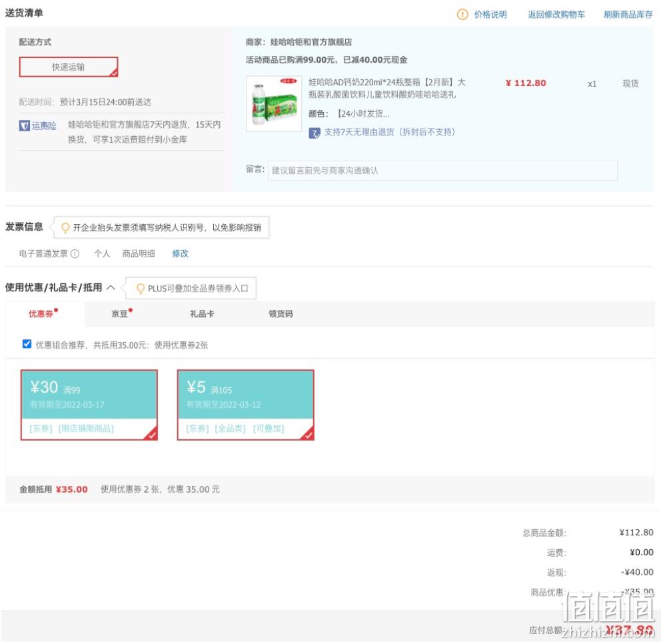This screenshot has width=661, height=644.
Task: Open the 领货码 tab
Action: coord(281,314)
